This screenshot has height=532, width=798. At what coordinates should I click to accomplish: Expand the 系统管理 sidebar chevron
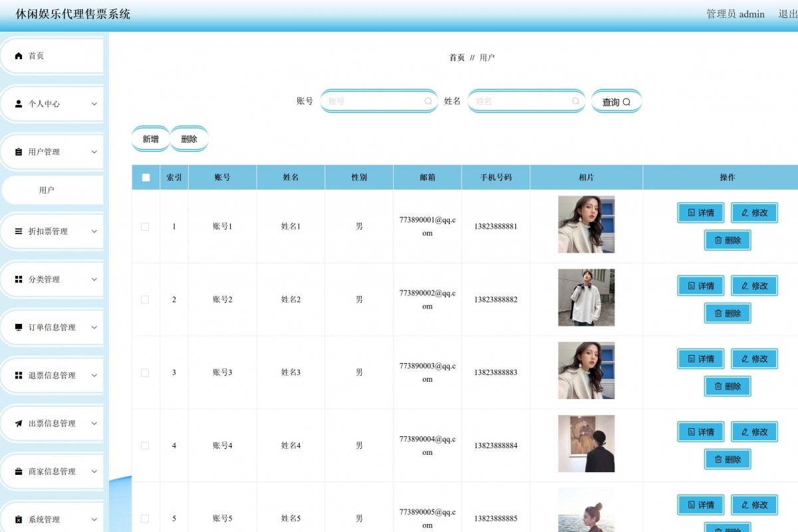(94, 519)
